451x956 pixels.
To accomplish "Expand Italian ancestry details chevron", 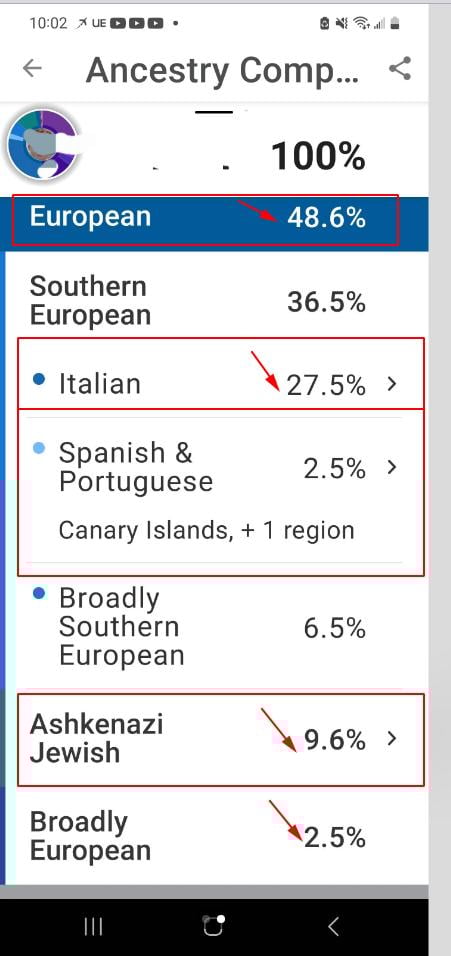I will [392, 384].
